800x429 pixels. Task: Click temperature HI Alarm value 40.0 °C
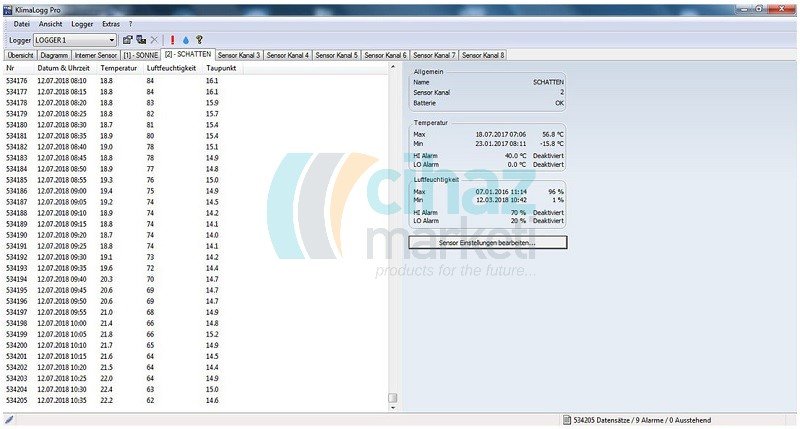tap(515, 156)
